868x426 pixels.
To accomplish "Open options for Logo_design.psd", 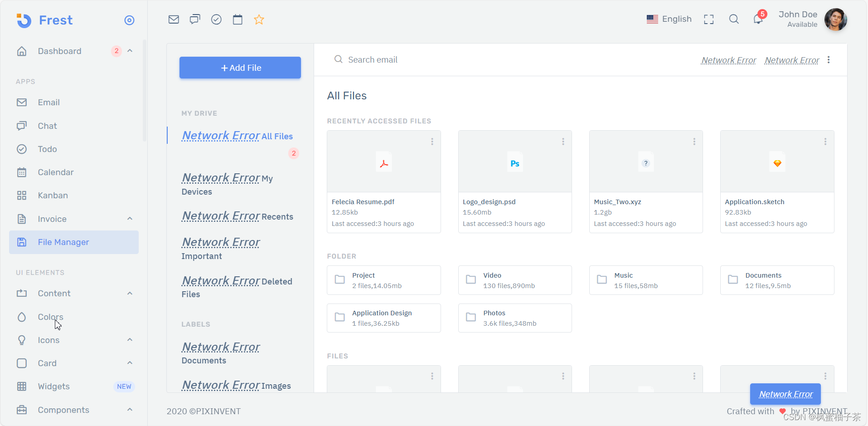I will click(563, 142).
